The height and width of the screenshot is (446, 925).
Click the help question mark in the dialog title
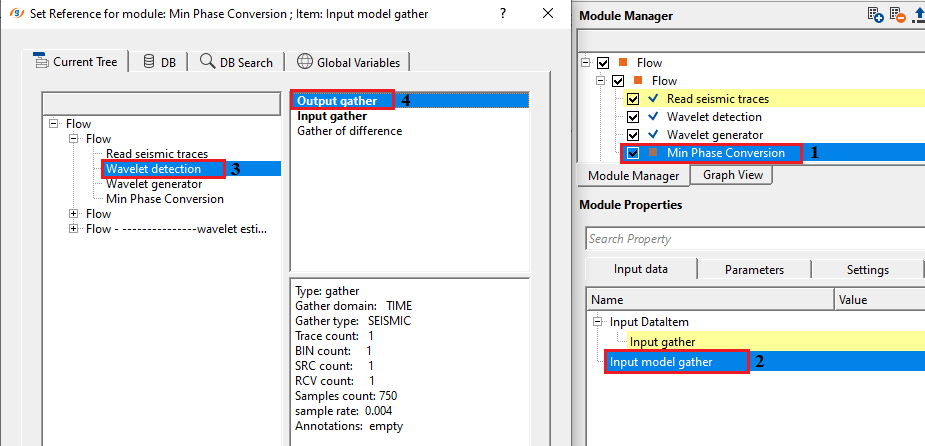click(x=503, y=14)
